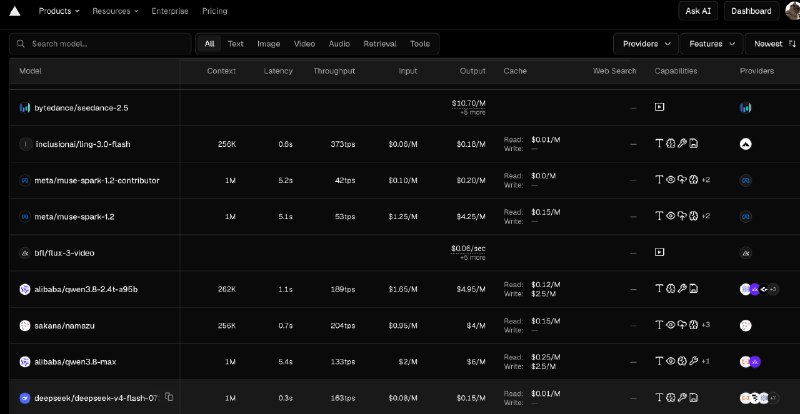Click the provider icon for sakana/namazu

point(745,325)
